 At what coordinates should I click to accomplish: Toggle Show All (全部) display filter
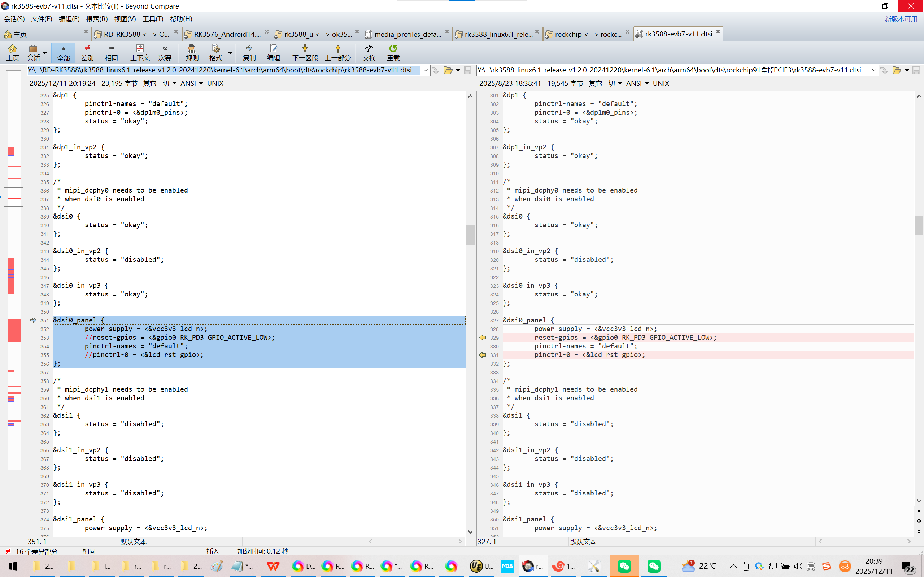coord(64,52)
